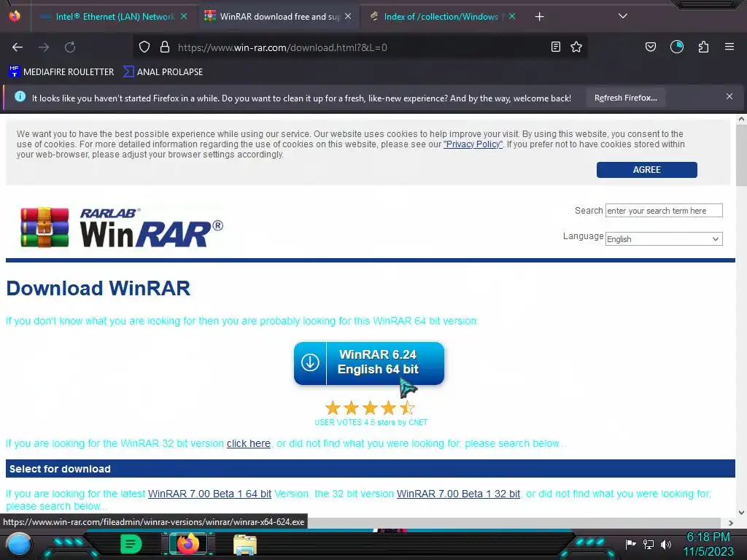This screenshot has height=560, width=747.
Task: Click the volume speaker tray icon
Action: 665,544
